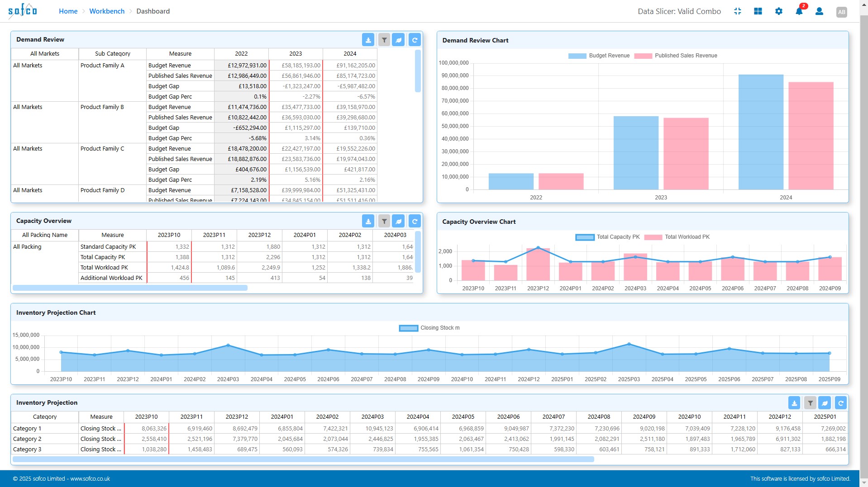868x487 pixels.
Task: Toggle the Total Workload PK legend
Action: pyautogui.click(x=677, y=236)
